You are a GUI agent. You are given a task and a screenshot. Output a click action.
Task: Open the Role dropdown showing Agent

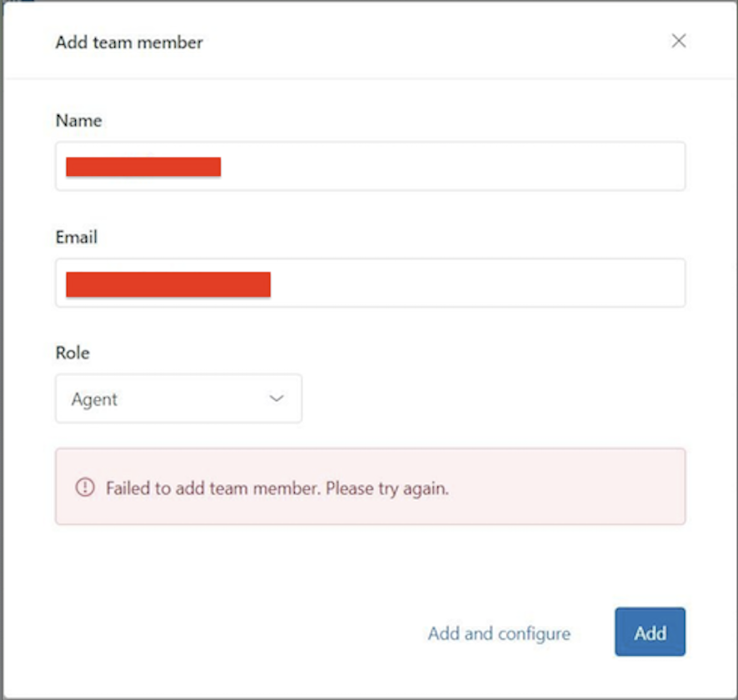point(178,398)
